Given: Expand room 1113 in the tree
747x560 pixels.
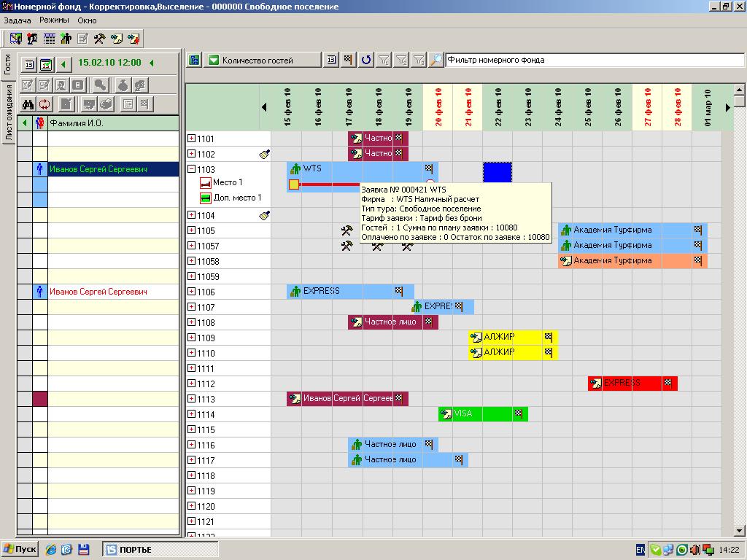Looking at the screenshot, I should 192,399.
